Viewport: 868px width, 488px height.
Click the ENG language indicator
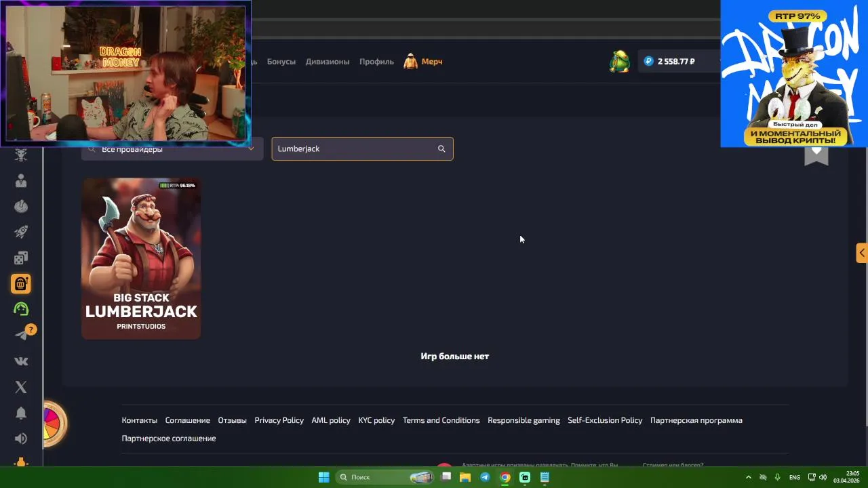(x=795, y=477)
